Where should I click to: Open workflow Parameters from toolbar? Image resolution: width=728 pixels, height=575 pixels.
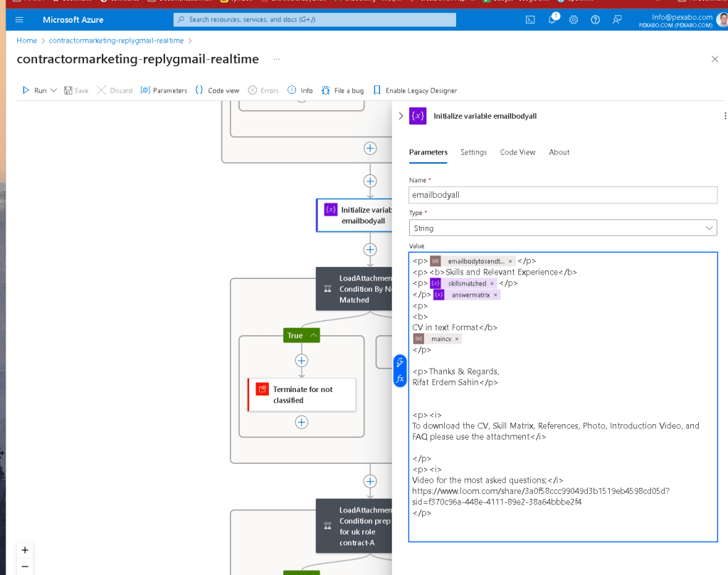[164, 90]
